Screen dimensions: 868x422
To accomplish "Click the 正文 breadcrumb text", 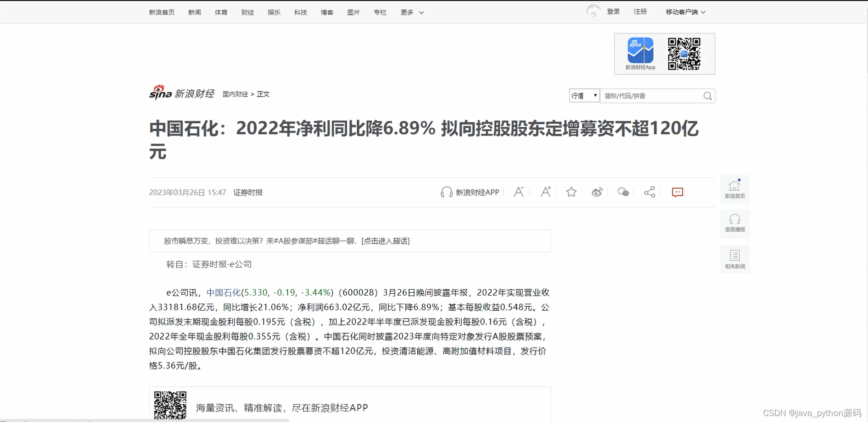I will tap(263, 94).
